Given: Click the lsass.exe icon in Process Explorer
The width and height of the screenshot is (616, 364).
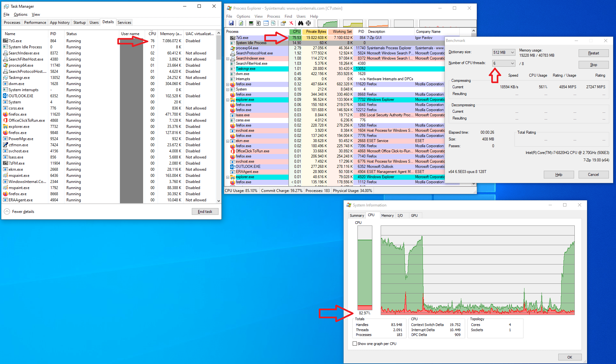Looking at the screenshot, I should [x=233, y=115].
